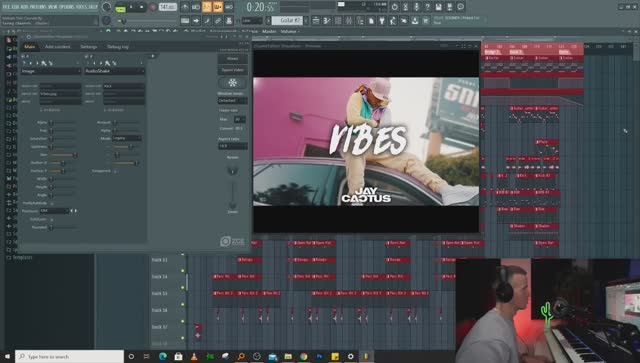Click the save project floppy icon

(438, 7)
